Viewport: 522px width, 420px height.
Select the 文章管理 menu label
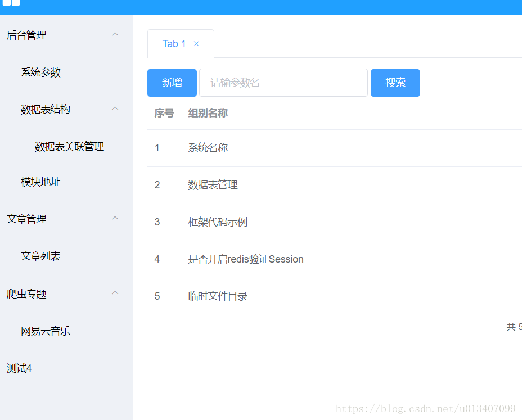click(26, 219)
